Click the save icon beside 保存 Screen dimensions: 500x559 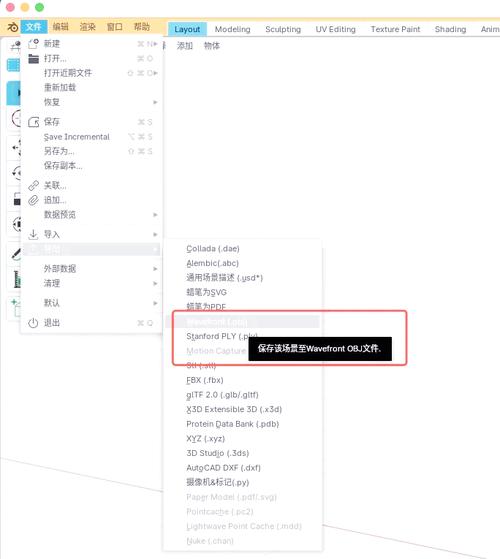(x=33, y=122)
